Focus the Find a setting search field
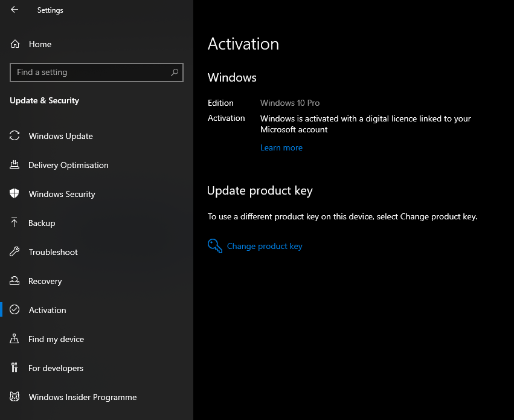The height and width of the screenshot is (420, 514). coord(97,72)
